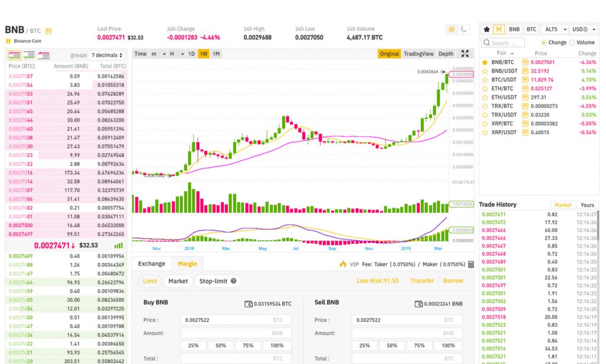Image resolution: width=606 pixels, height=364 pixels.
Task: Open the favorites star market filter
Action: (x=486, y=30)
